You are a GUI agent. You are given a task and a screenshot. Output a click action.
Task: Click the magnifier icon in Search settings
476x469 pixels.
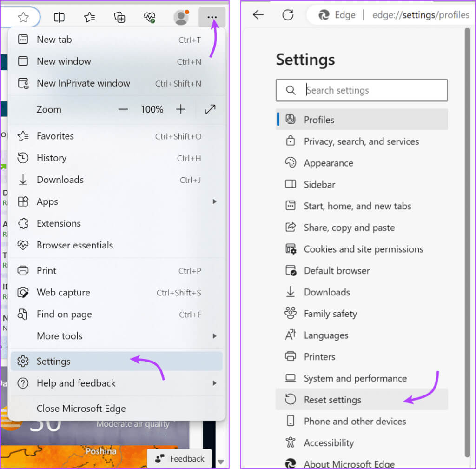tap(291, 90)
